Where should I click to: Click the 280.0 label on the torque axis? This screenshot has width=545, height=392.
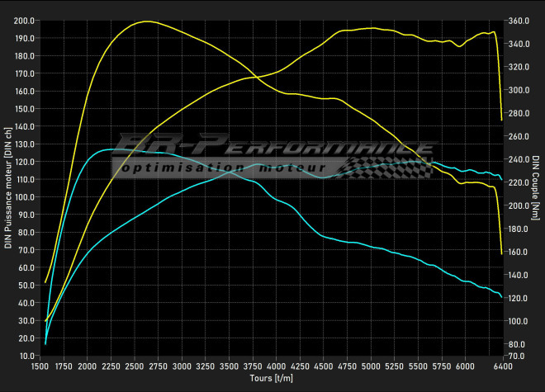[x=519, y=113]
